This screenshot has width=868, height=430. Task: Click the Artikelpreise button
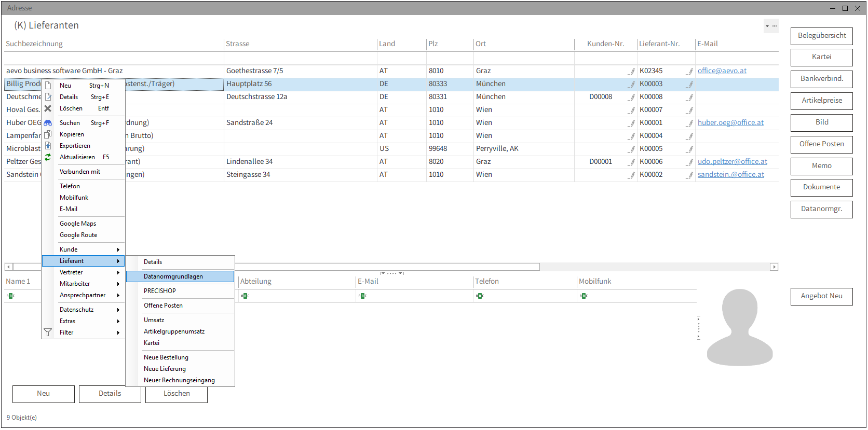822,101
